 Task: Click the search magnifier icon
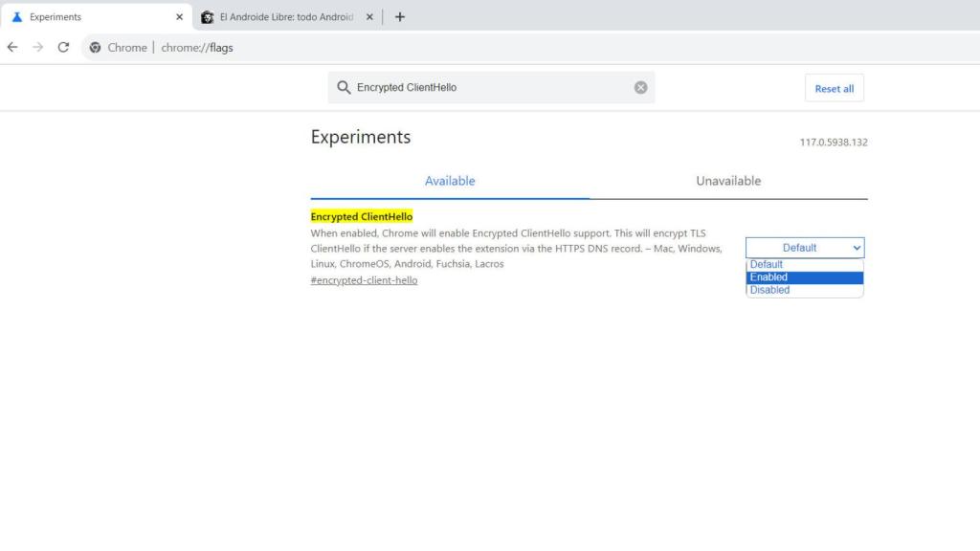tap(344, 87)
